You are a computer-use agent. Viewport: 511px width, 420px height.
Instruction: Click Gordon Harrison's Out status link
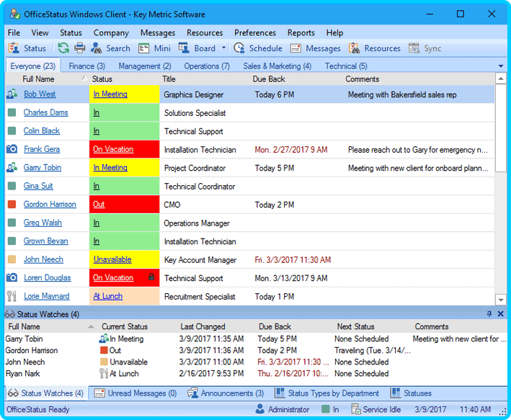coord(99,205)
